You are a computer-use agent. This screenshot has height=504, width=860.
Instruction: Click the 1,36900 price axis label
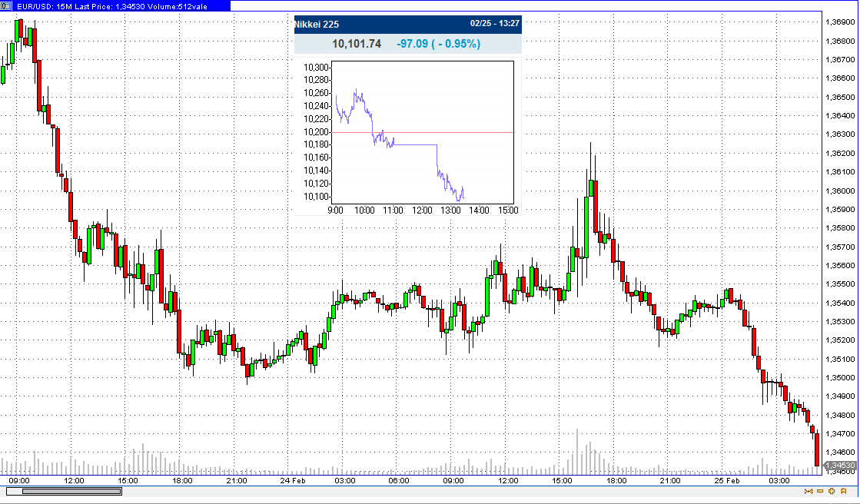coord(840,22)
